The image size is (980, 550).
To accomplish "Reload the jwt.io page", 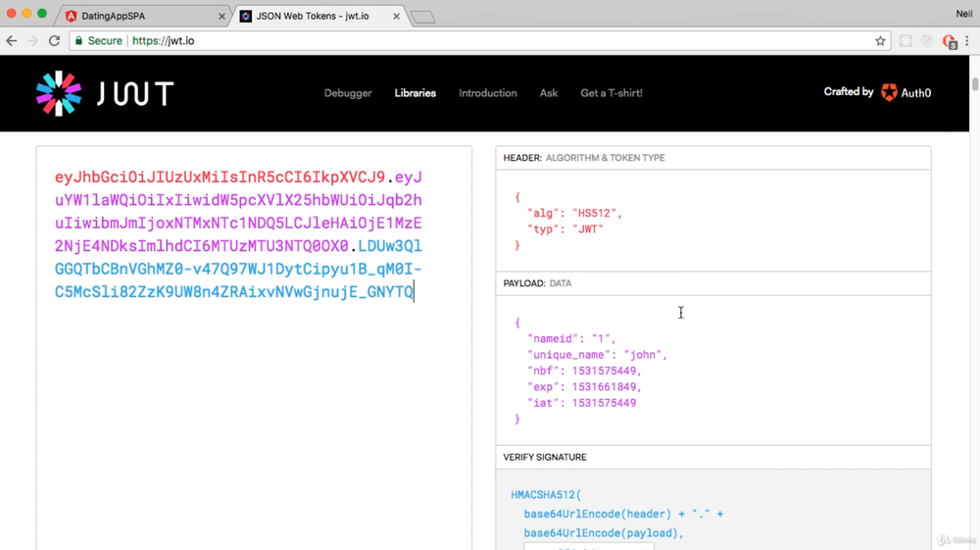I will coord(54,41).
